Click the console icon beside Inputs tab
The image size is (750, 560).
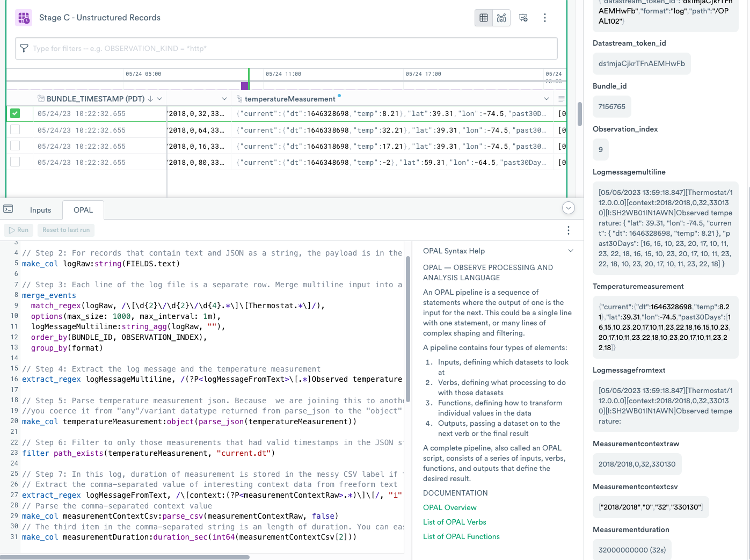(8, 209)
